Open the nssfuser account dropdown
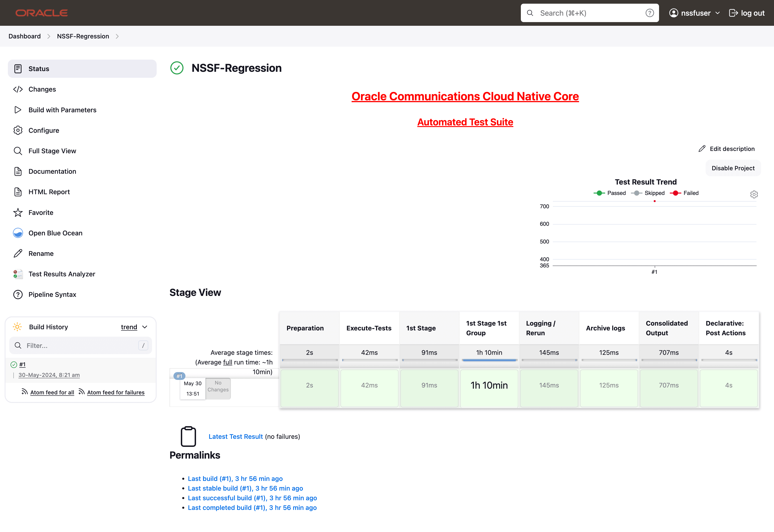Viewport: 774px width, 532px height. 694,13
